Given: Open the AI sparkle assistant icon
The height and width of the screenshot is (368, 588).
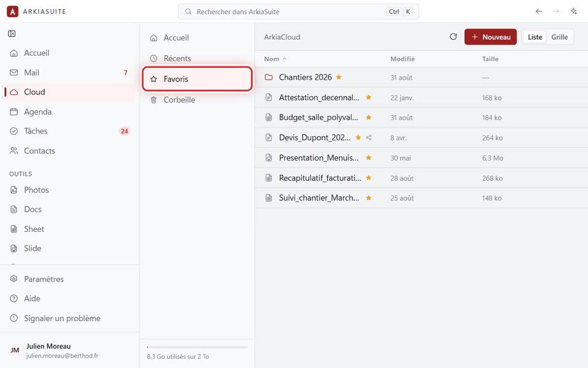Looking at the screenshot, I should pyautogui.click(x=573, y=11).
